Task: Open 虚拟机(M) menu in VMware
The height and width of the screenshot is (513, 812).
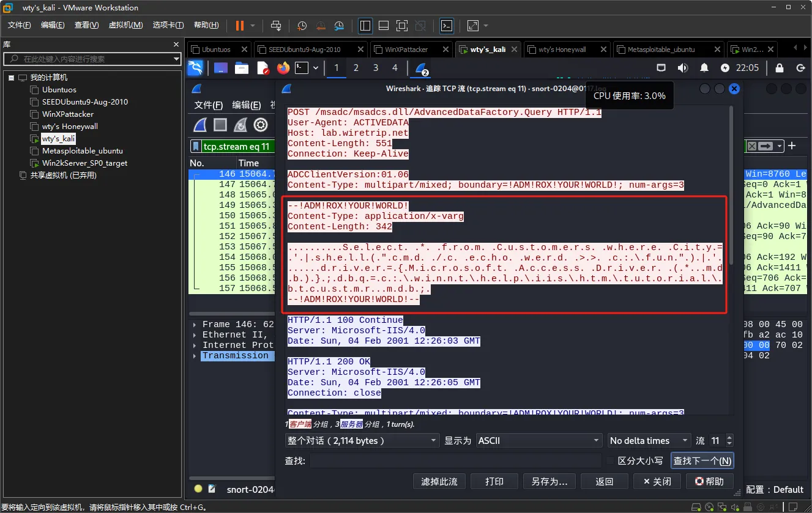Action: tap(125, 25)
